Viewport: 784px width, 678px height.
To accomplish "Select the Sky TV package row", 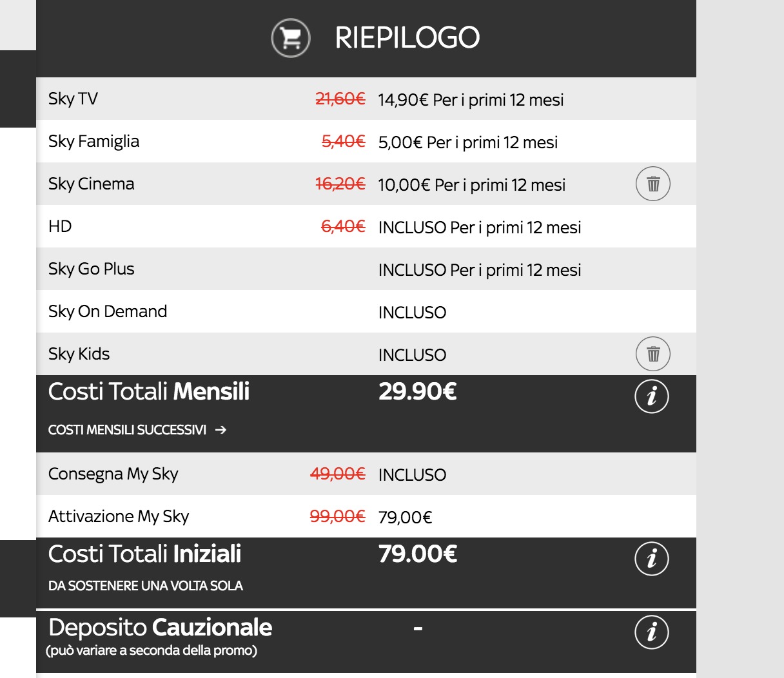I will pos(73,99).
